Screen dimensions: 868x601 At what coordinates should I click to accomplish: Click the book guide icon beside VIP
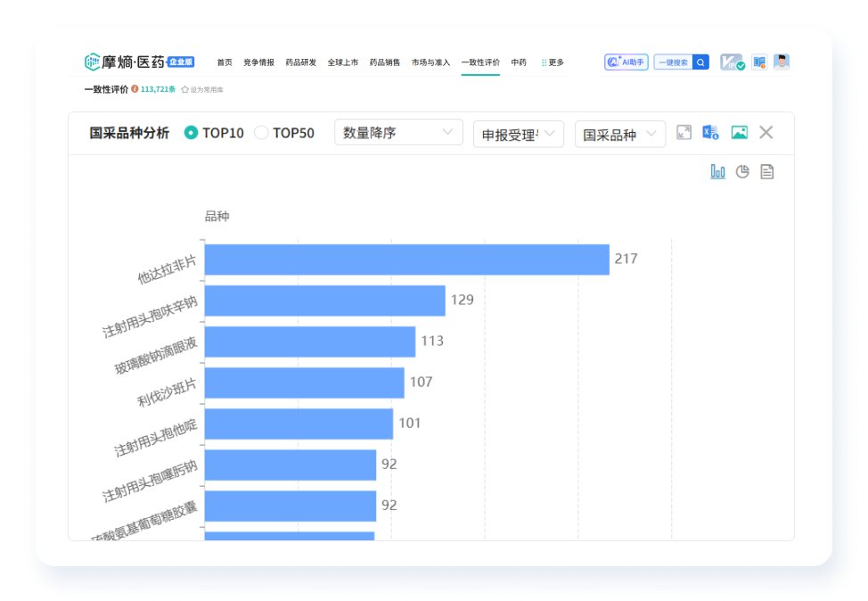point(759,62)
